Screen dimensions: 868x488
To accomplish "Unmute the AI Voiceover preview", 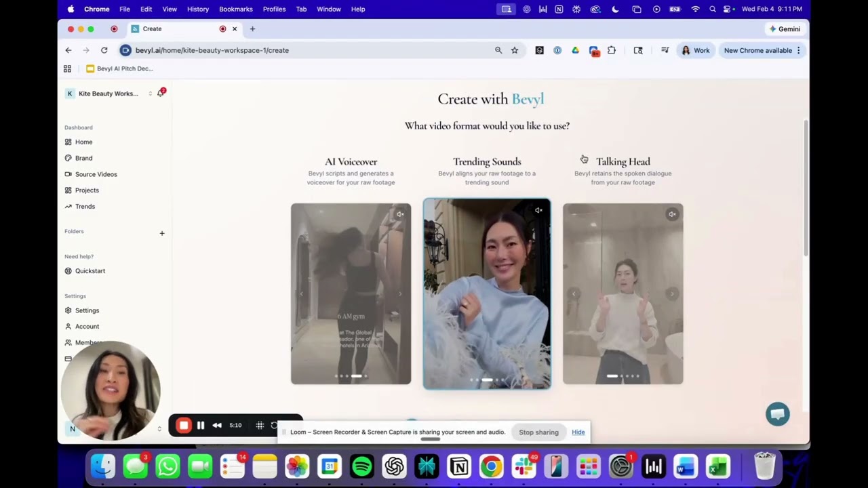I will (x=400, y=214).
